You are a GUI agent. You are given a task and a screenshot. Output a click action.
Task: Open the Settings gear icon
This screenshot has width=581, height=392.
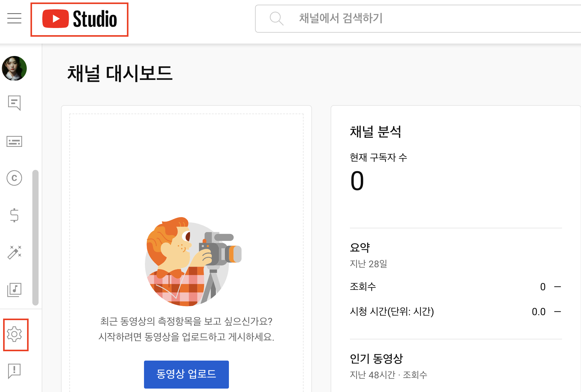(14, 334)
